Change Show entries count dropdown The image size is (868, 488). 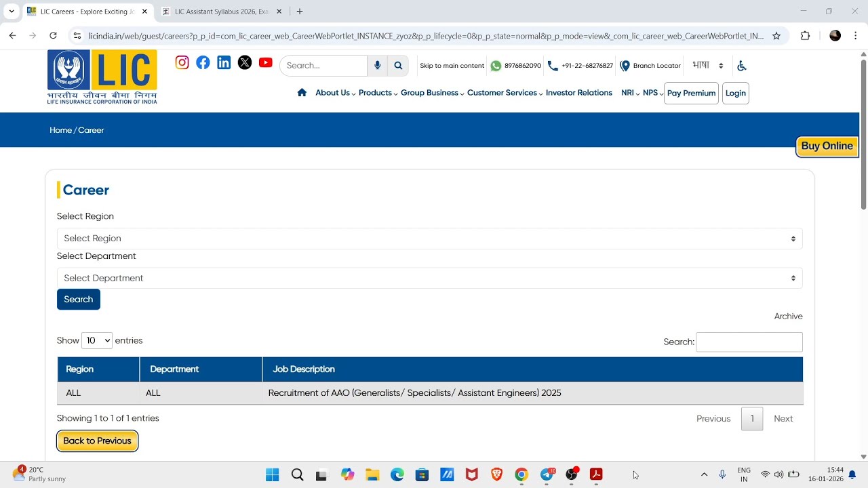[x=96, y=341]
